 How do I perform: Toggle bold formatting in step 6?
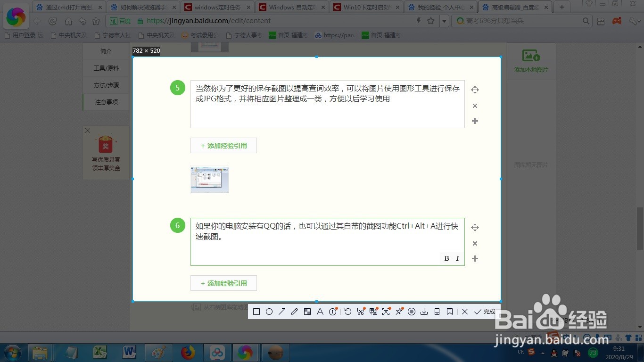click(x=446, y=258)
